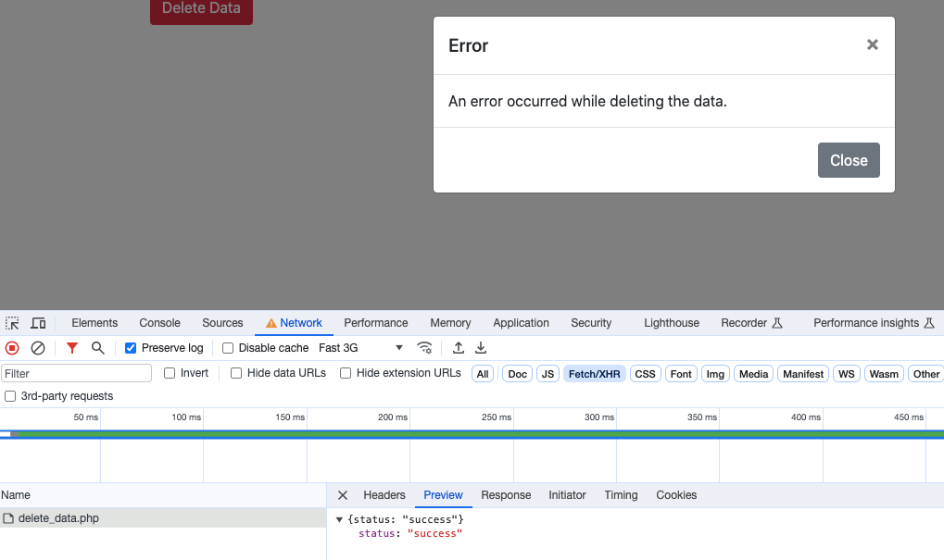Click the green timeline overview bar

[481, 434]
